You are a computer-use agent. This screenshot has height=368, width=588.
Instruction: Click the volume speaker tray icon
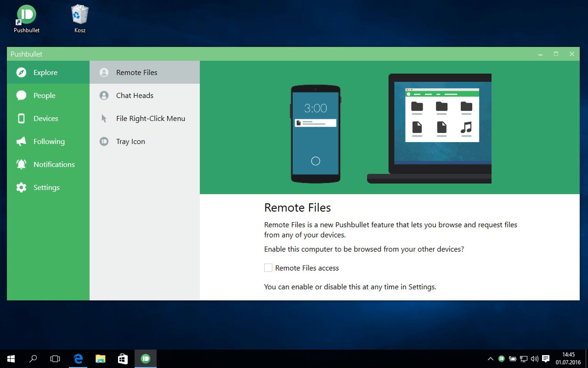pyautogui.click(x=535, y=359)
